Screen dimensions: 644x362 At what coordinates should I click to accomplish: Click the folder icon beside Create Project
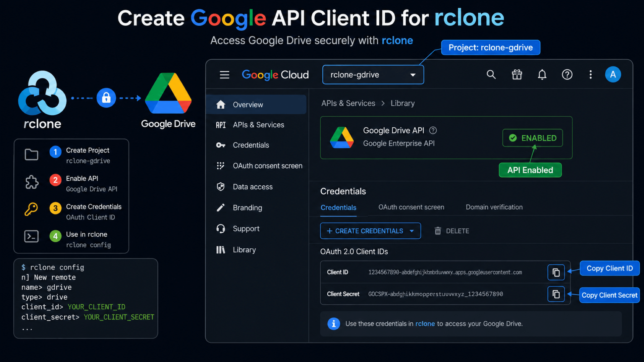(32, 155)
